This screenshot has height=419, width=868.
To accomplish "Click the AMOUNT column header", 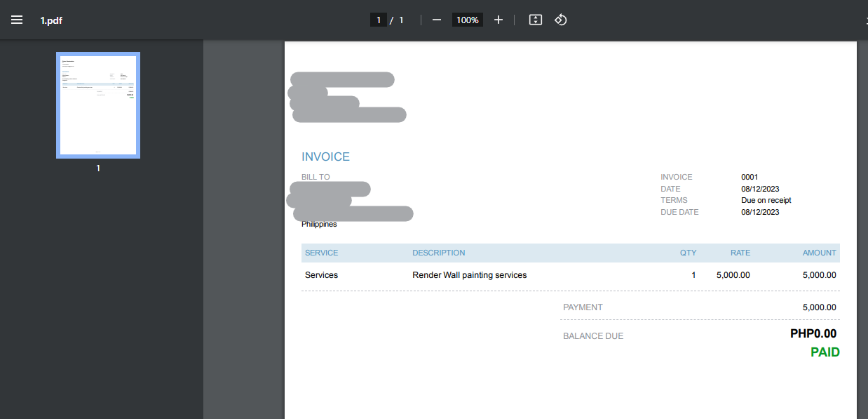I will click(x=820, y=253).
